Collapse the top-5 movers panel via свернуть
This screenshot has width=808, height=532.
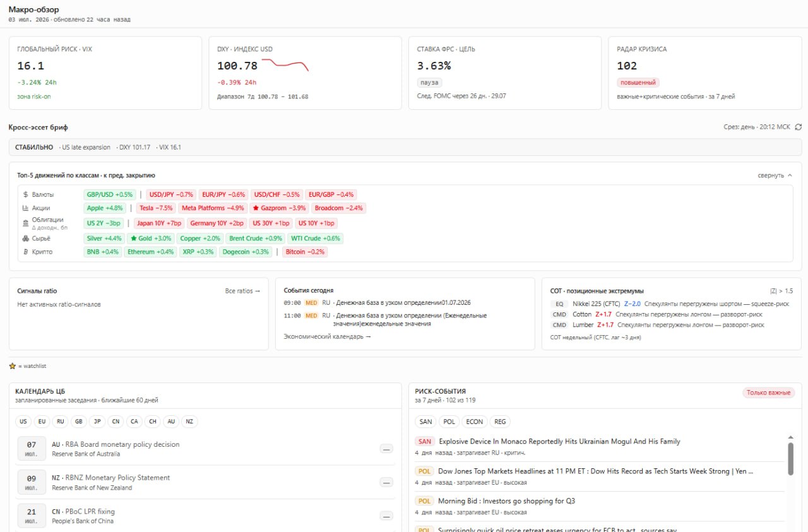click(x=775, y=175)
